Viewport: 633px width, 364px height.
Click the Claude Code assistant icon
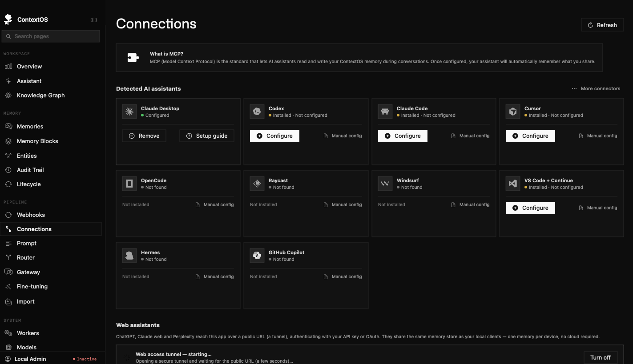point(385,112)
